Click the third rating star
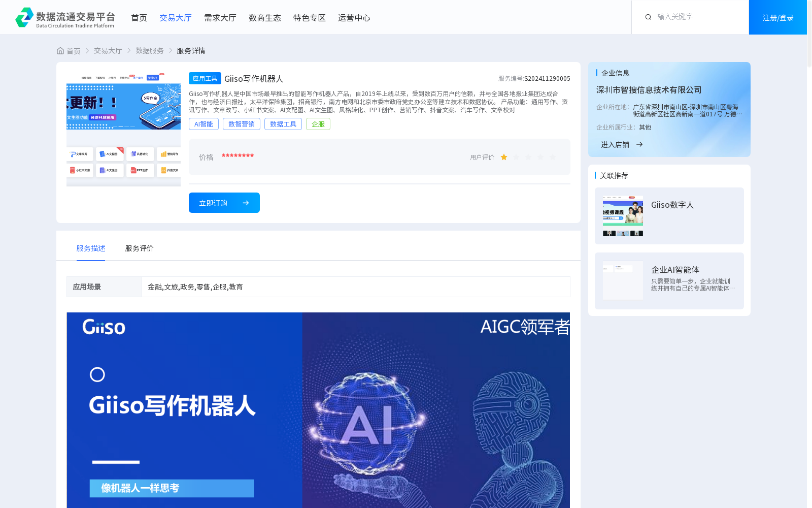This screenshot has height=508, width=812. (528, 157)
